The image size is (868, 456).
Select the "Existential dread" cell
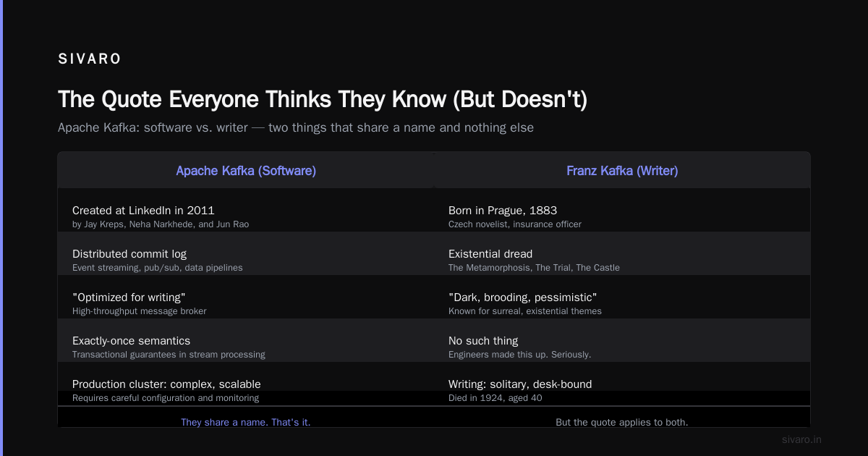click(490, 254)
